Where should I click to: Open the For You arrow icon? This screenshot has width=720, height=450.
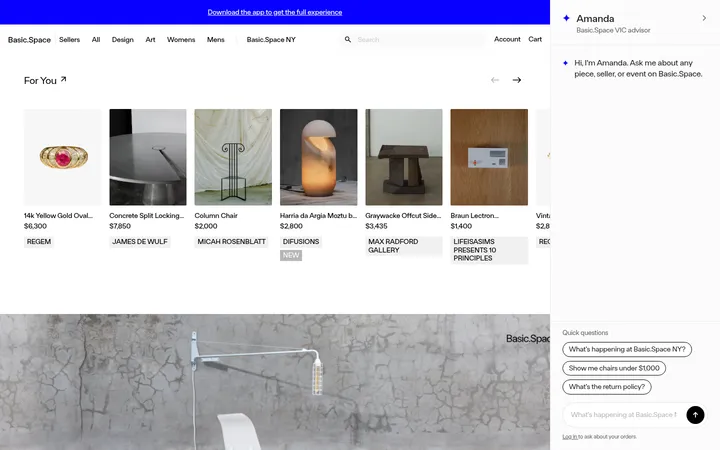(63, 79)
